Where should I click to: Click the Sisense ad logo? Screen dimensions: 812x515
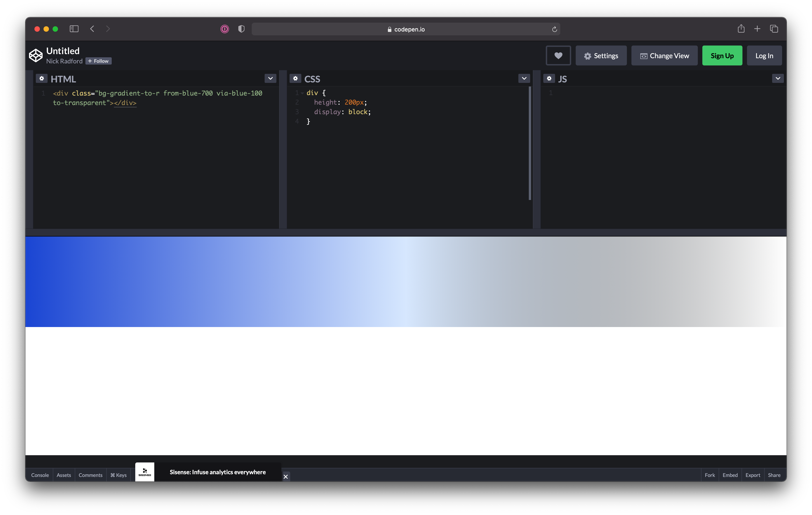(x=145, y=472)
